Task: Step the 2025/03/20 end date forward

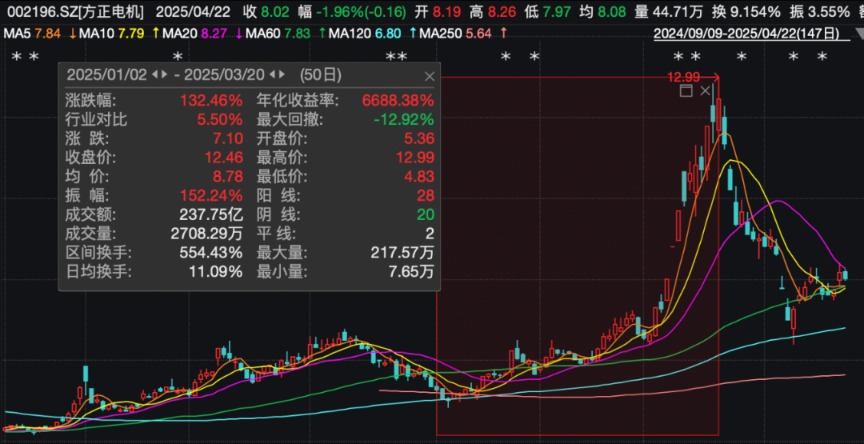Action: click(x=282, y=75)
